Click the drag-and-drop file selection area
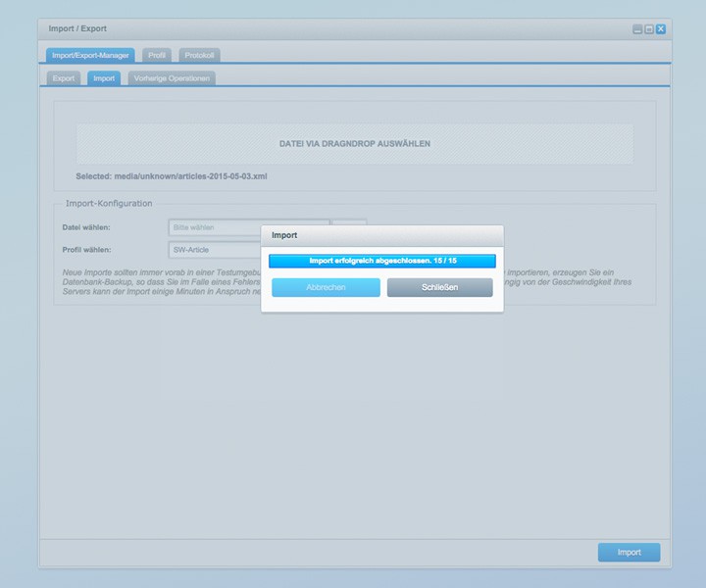706x588 pixels. pos(355,143)
